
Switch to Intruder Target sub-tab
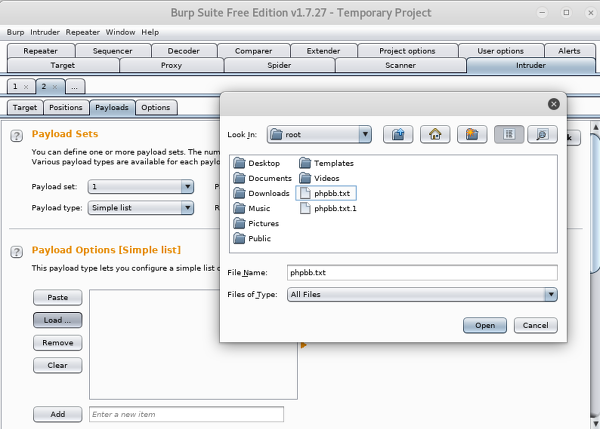point(25,108)
